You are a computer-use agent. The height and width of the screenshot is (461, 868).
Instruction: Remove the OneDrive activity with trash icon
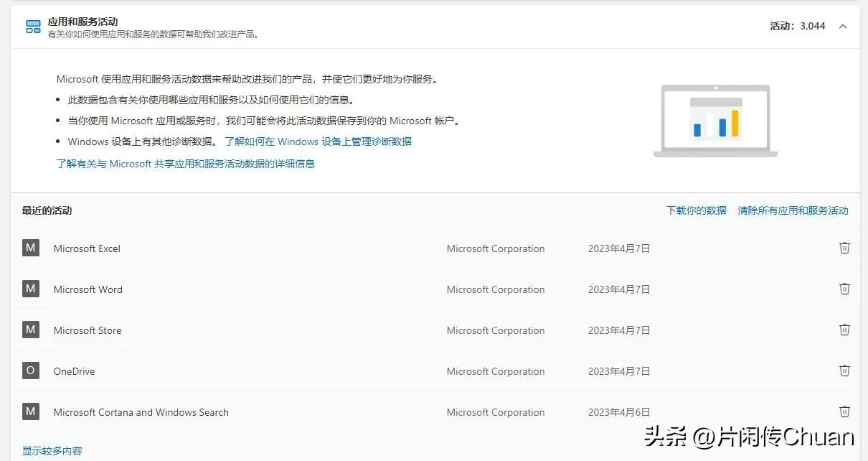click(844, 371)
